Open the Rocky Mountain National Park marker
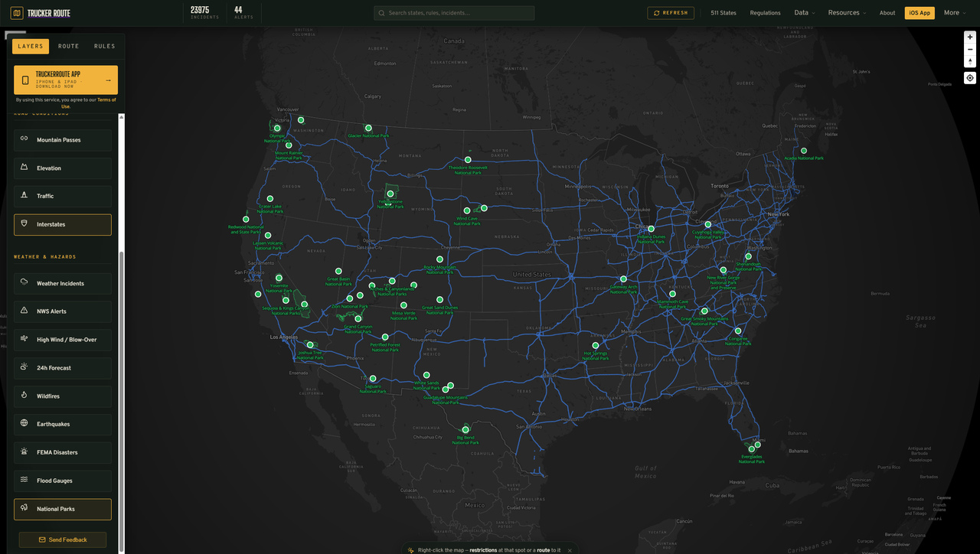This screenshot has height=554, width=980. pyautogui.click(x=440, y=259)
